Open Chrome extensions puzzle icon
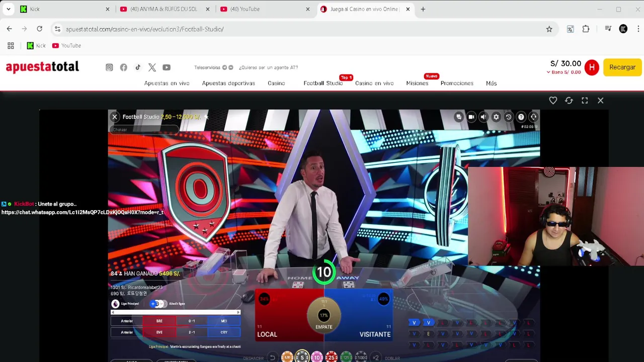The width and height of the screenshot is (644, 362). [x=586, y=29]
